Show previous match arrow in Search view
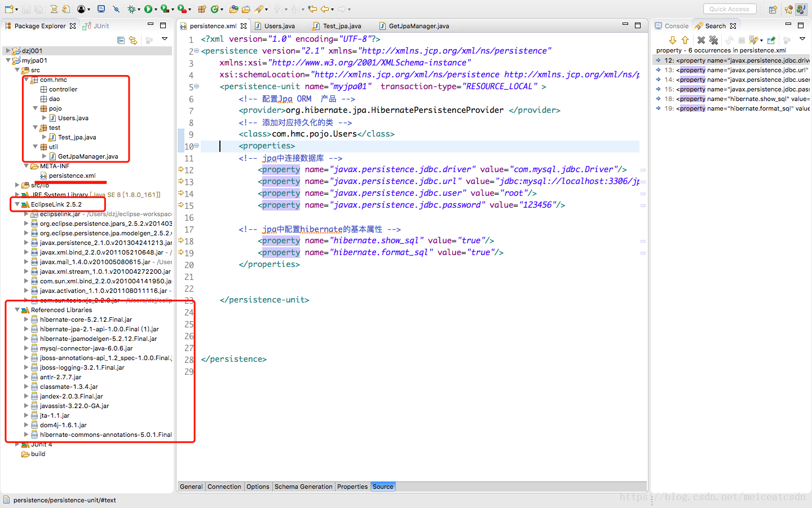Viewport: 812px width, 508px height. [x=685, y=40]
